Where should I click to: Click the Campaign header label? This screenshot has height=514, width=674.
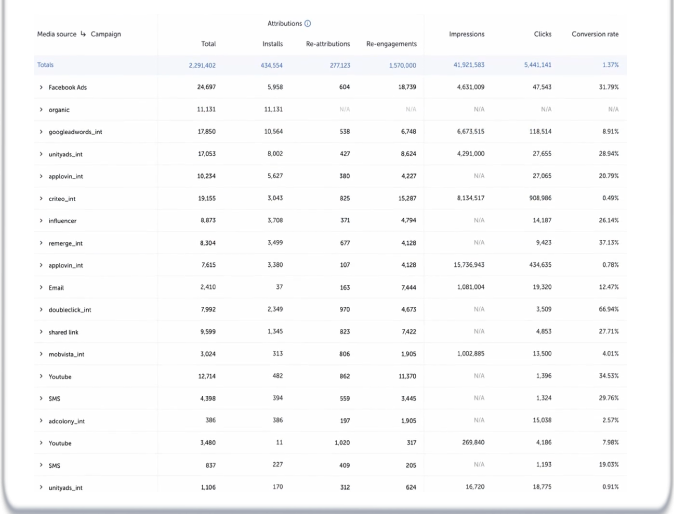tap(106, 34)
